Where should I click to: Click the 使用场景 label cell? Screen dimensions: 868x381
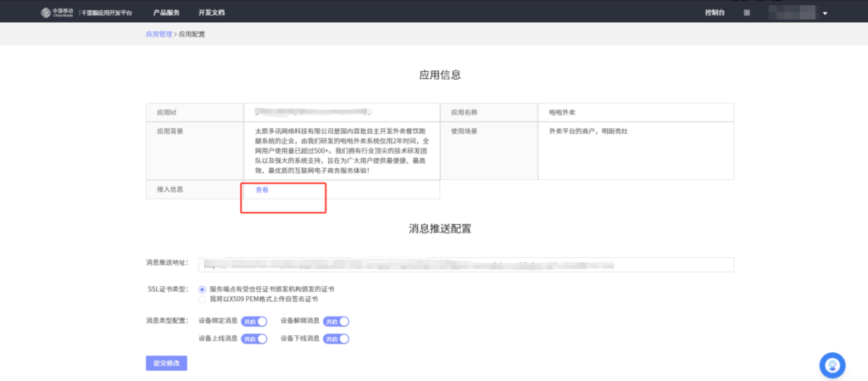(x=489, y=151)
